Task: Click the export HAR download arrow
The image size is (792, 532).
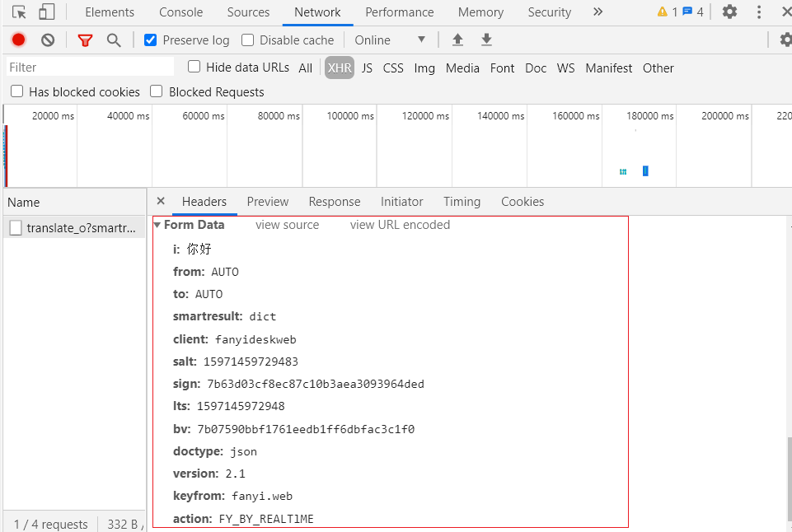Action: point(486,40)
